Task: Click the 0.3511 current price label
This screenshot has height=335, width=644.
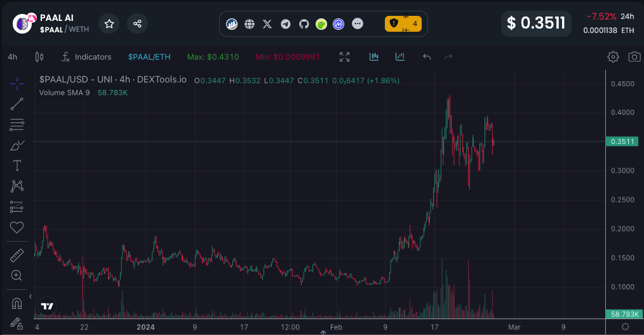Action: [x=622, y=141]
